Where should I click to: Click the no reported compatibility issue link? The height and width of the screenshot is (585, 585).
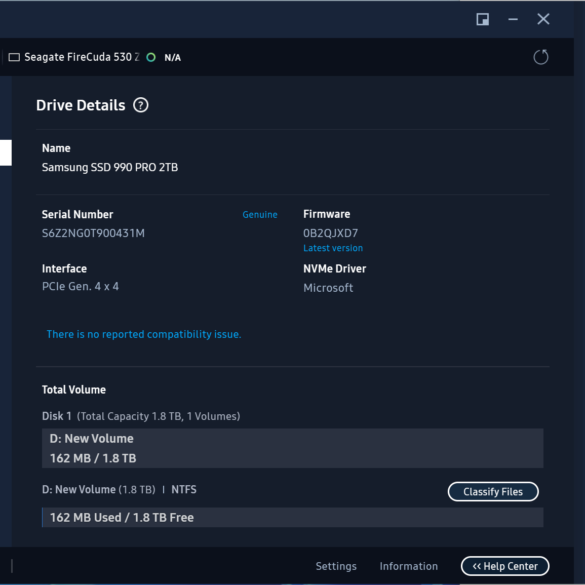point(144,334)
